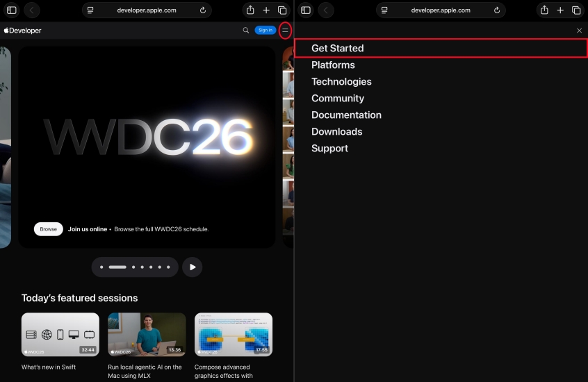Click the WWDC26 hero banner image
The width and height of the screenshot is (588, 382).
click(147, 147)
